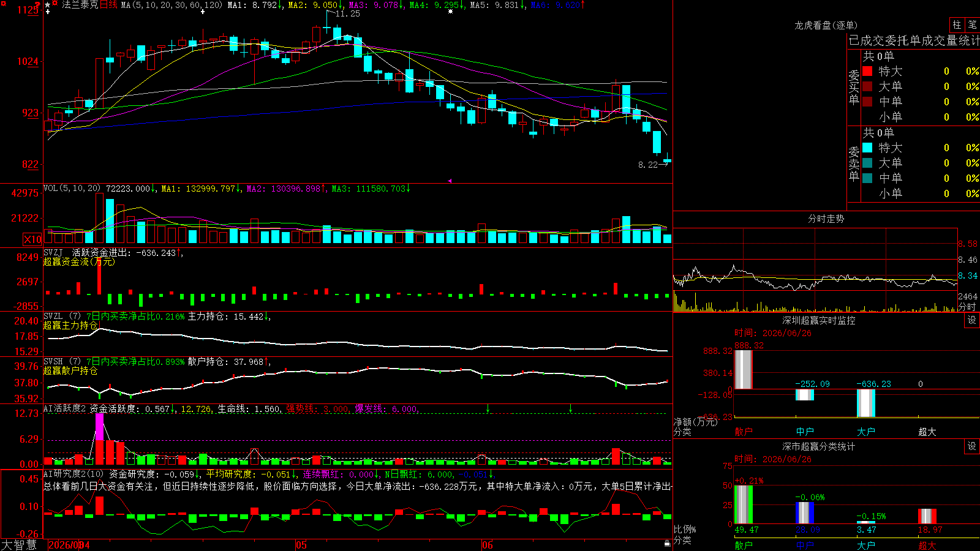
Task: Click the red gear icon beside the star
Action: click(x=55, y=4)
